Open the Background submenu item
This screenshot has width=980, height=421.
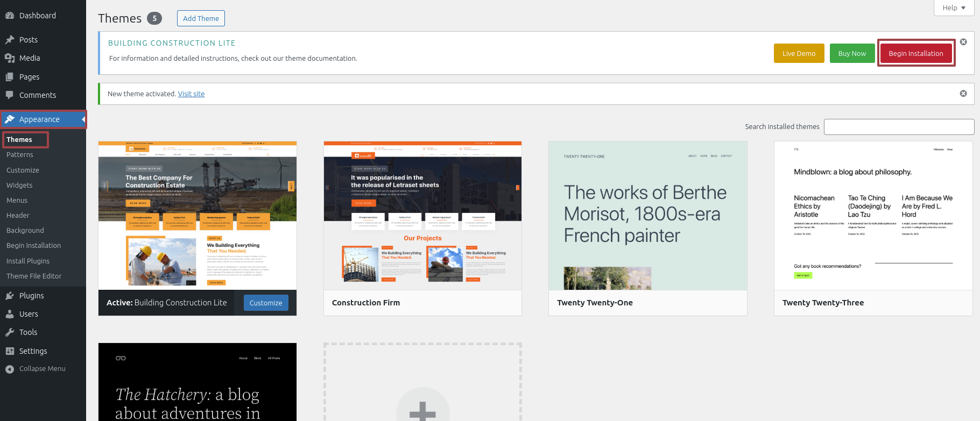click(25, 230)
